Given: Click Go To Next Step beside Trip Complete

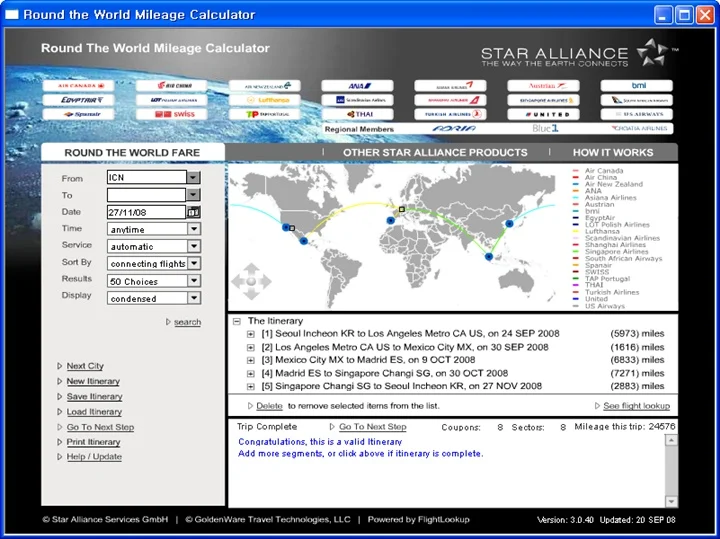Looking at the screenshot, I should point(372,427).
